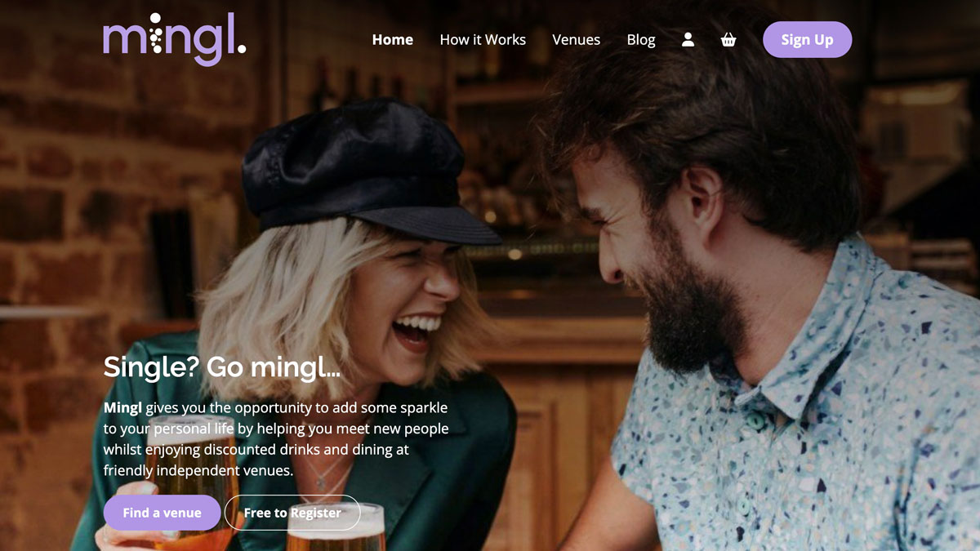Click the bold Mingl word in paragraph

point(122,407)
